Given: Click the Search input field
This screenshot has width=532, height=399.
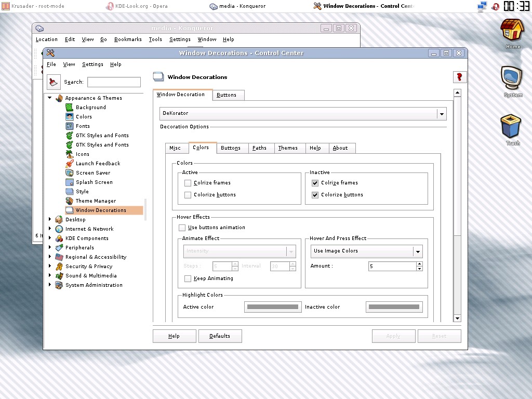Looking at the screenshot, I should pos(114,82).
